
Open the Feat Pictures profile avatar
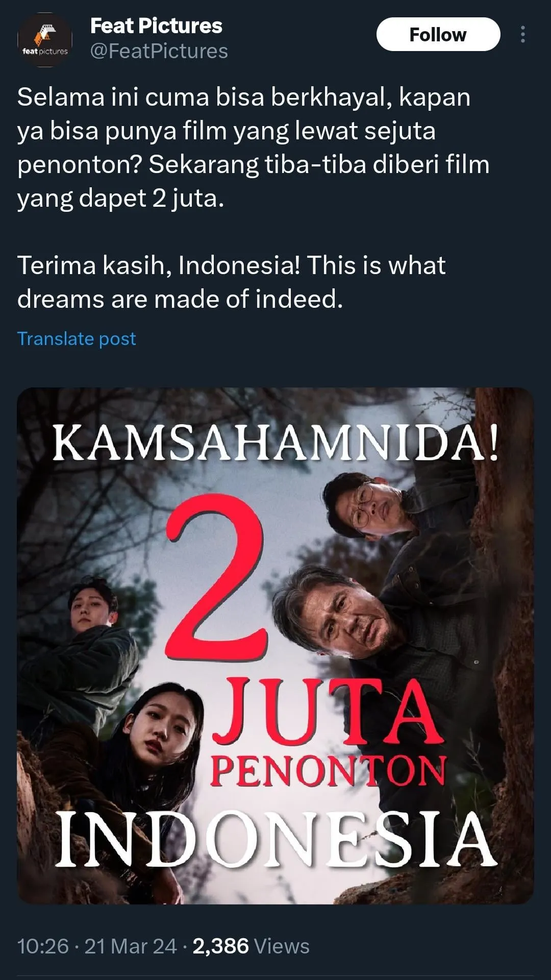tap(45, 40)
